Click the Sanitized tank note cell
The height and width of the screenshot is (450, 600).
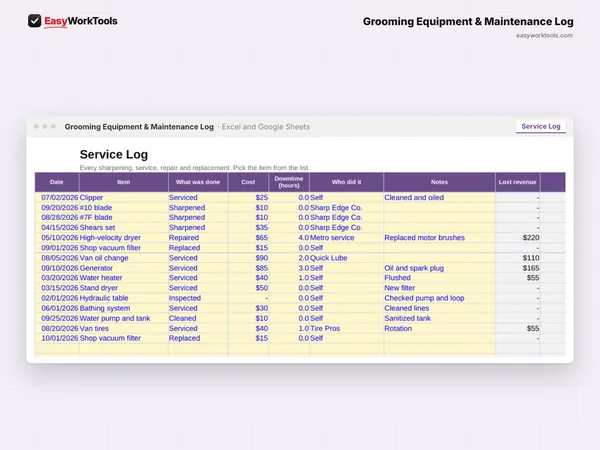439,318
